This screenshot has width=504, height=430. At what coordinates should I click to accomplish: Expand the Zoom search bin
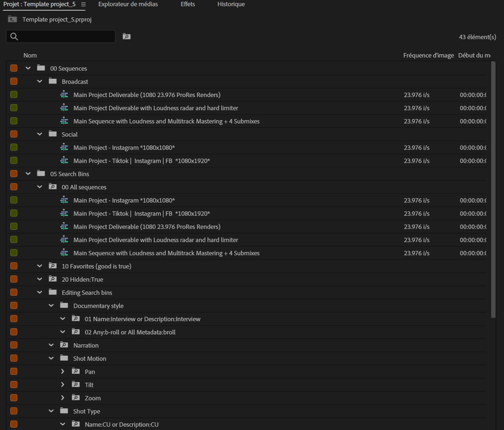point(63,398)
